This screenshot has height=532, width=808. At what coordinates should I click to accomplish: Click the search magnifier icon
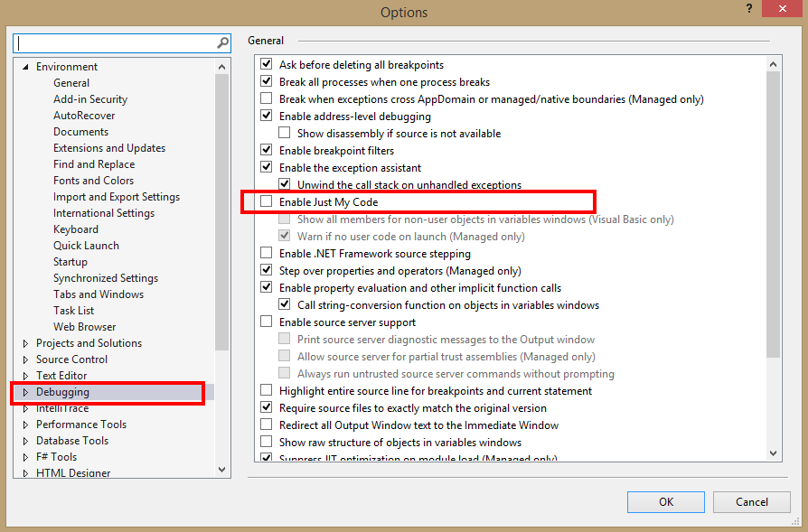point(221,42)
